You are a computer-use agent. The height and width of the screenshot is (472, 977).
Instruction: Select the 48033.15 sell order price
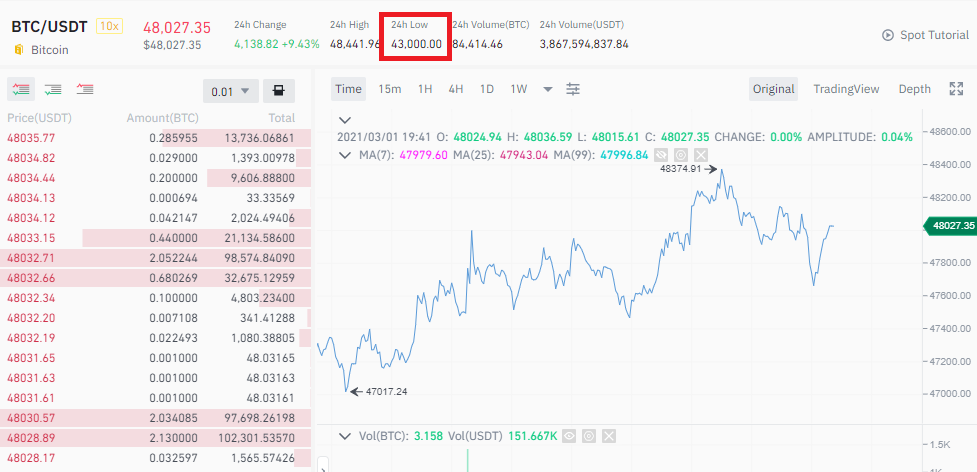(31, 238)
